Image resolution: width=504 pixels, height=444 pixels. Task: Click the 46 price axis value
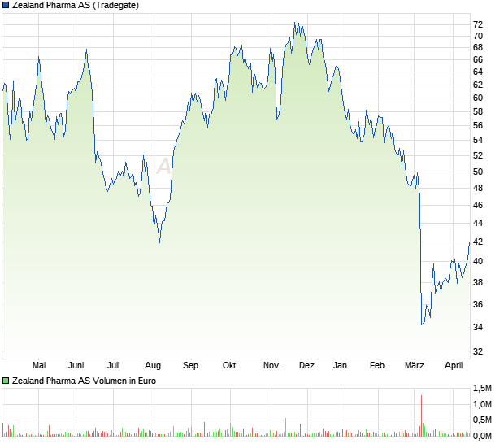478,205
